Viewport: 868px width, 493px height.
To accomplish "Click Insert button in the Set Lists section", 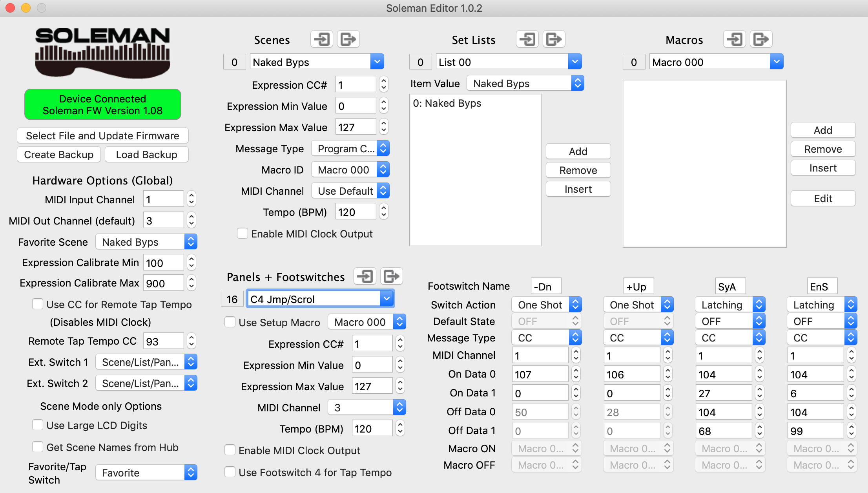I will pos(578,189).
